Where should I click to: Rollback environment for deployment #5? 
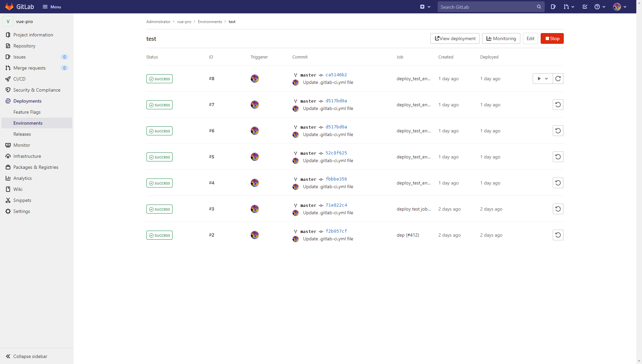pyautogui.click(x=558, y=157)
